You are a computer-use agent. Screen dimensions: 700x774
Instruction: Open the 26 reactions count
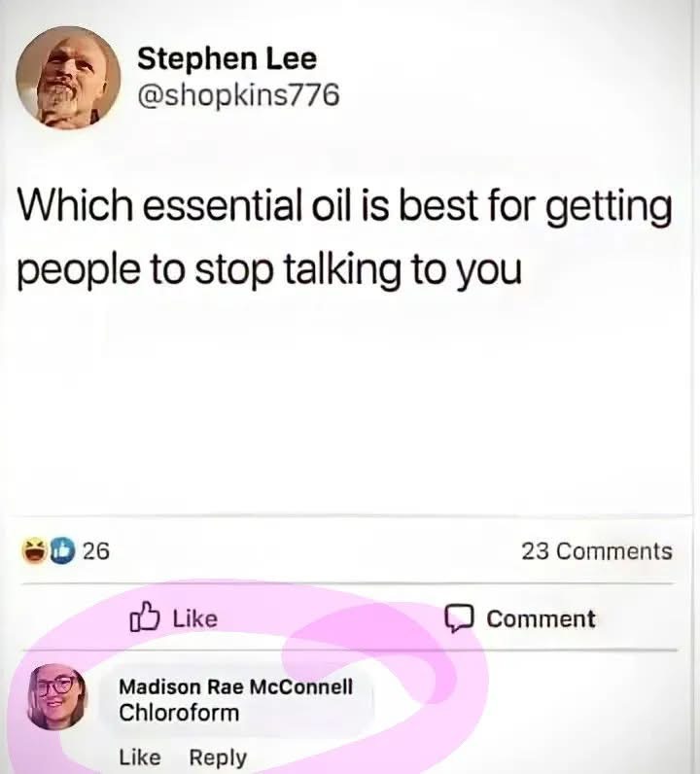click(96, 551)
